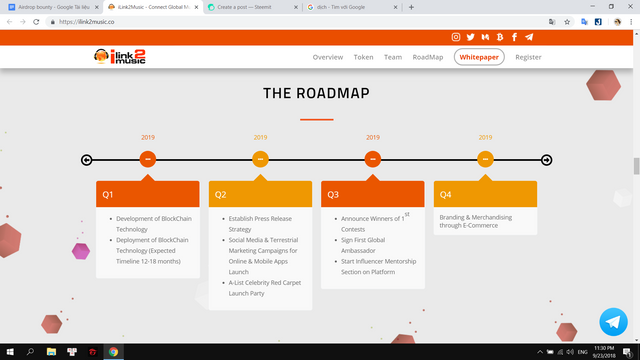Click 'THE ROADMAP' heading
Viewport: 640px width, 360px height.
(x=316, y=93)
